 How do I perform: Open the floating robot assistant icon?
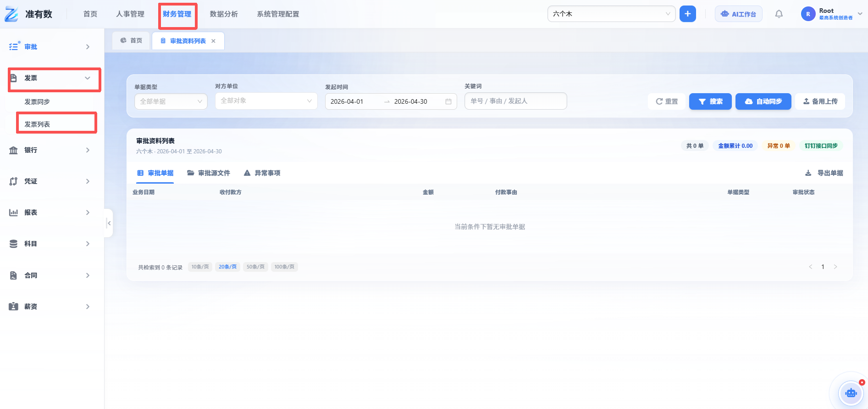tap(851, 393)
